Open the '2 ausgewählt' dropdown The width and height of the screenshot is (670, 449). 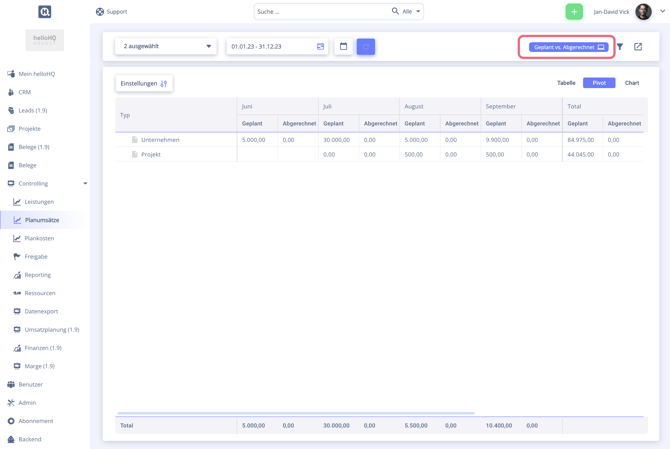166,46
